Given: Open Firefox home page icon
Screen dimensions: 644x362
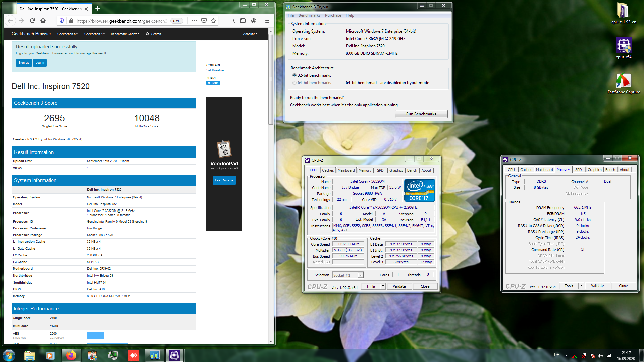Looking at the screenshot, I should tap(43, 21).
